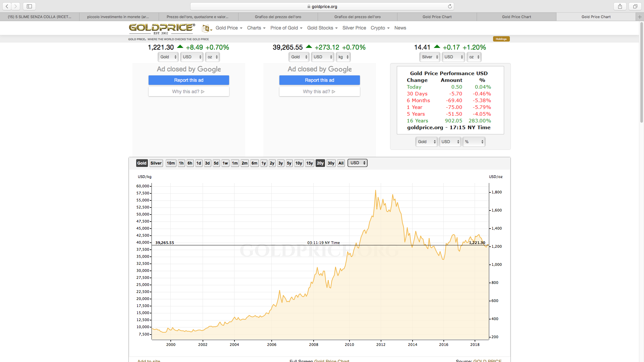Open the % dropdown below the performance table
This screenshot has height=362, width=644.
click(x=474, y=142)
